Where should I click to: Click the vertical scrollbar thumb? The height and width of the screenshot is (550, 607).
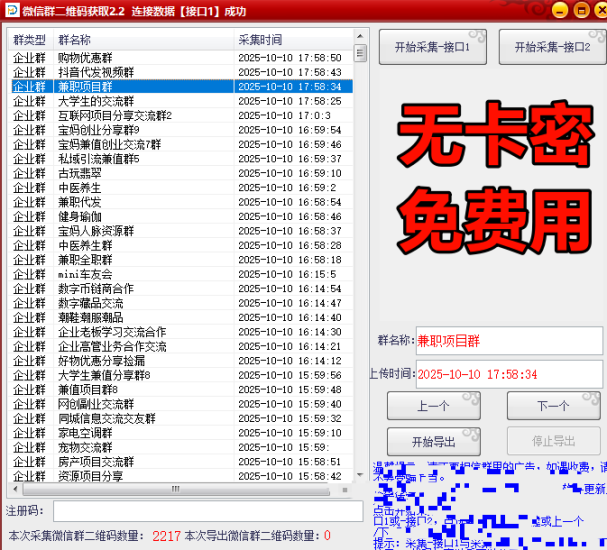(360, 53)
